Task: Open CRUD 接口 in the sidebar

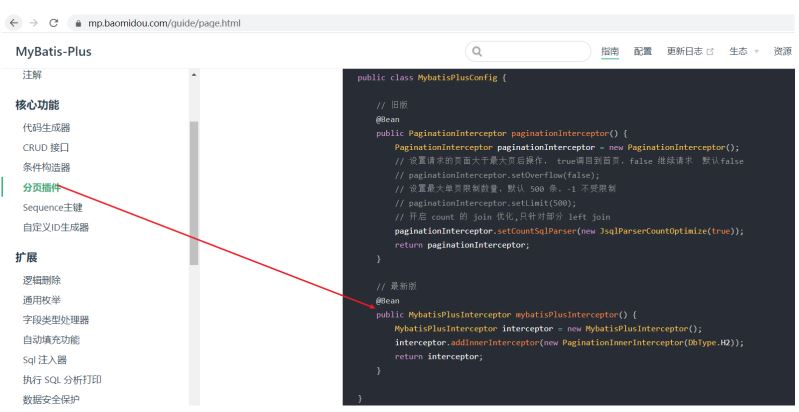Action: 46,147
